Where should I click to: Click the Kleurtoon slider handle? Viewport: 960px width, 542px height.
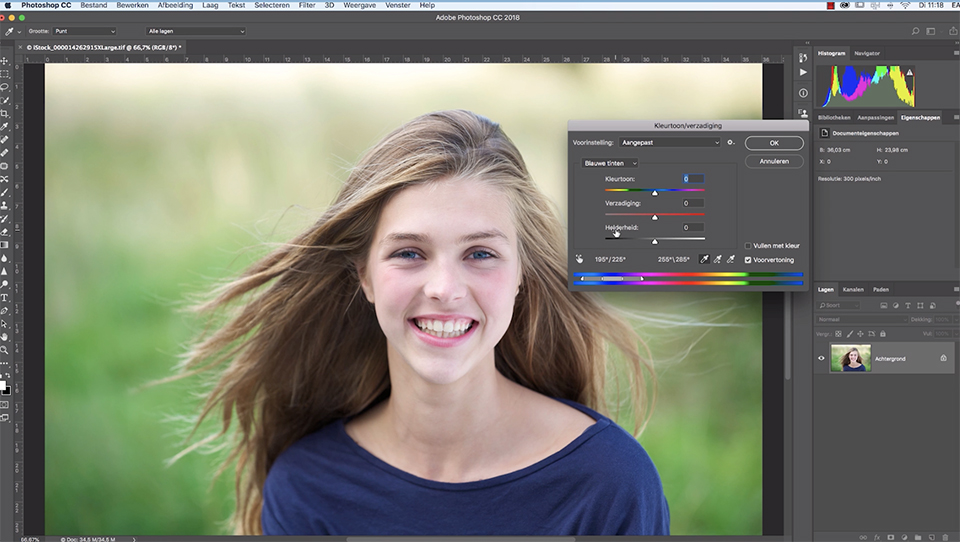(654, 193)
